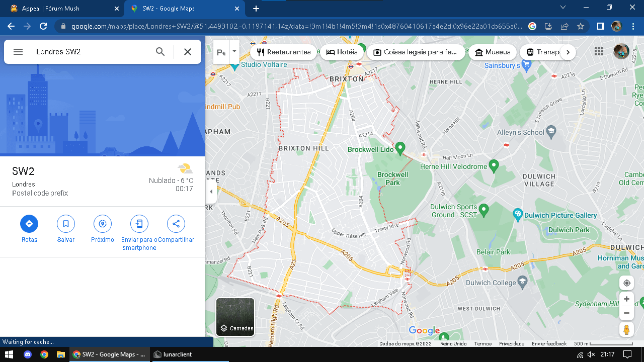Viewport: 644px width, 362px height.
Task: Select the Hotéis category chip
Action: [x=342, y=52]
